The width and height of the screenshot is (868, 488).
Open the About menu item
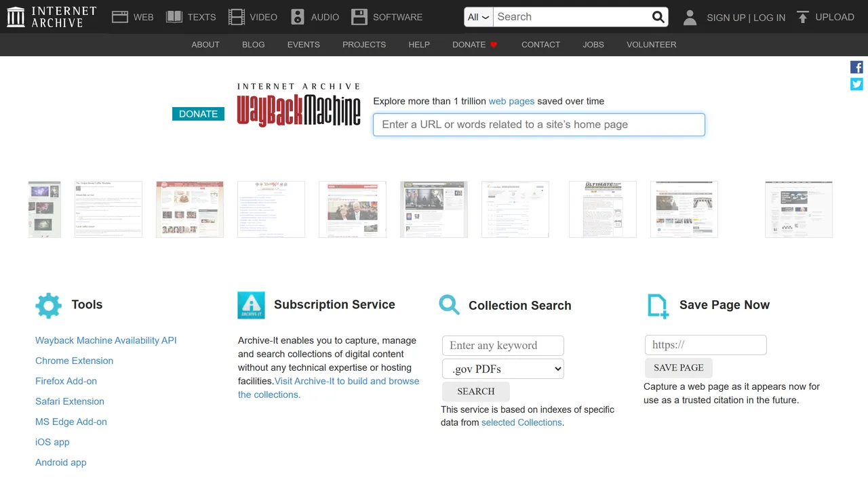[x=205, y=45]
